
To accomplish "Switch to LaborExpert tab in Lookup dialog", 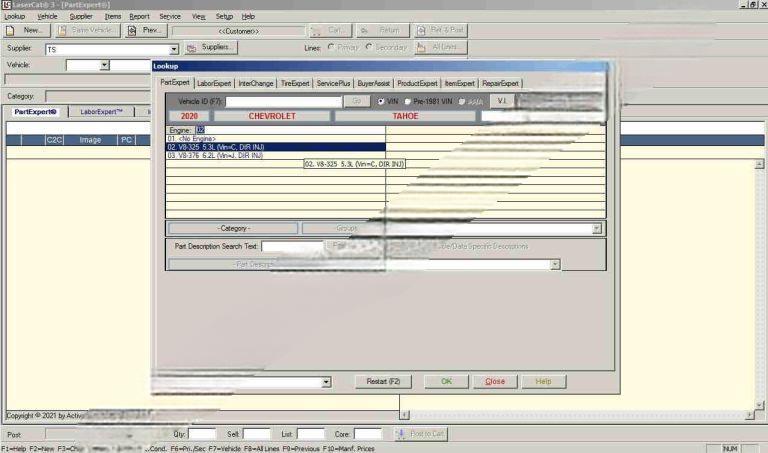I will (214, 84).
